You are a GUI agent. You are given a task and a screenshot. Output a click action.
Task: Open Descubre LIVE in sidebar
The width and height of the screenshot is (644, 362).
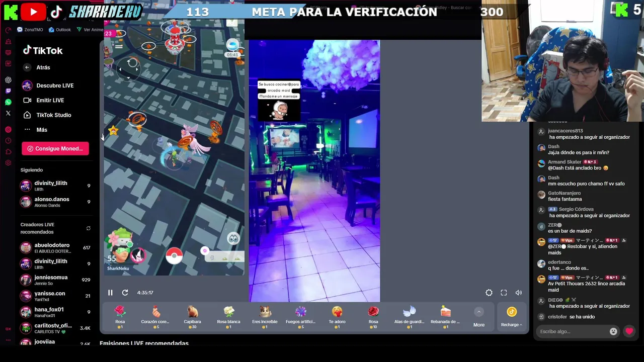click(48, 85)
